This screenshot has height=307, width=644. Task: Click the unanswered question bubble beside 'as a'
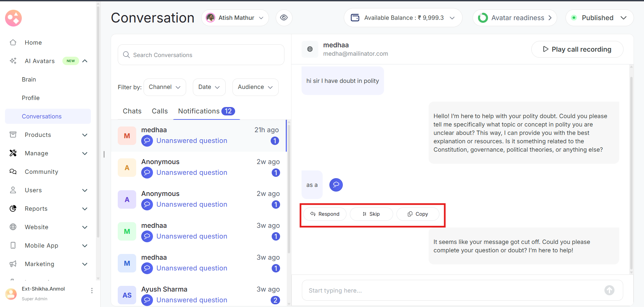(x=336, y=185)
